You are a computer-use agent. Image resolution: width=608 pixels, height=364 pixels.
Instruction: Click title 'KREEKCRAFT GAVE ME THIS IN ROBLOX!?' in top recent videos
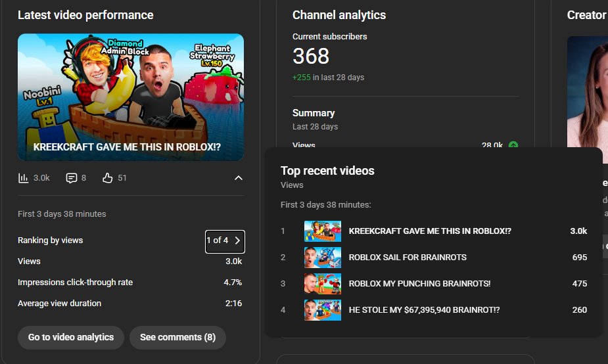pos(430,231)
